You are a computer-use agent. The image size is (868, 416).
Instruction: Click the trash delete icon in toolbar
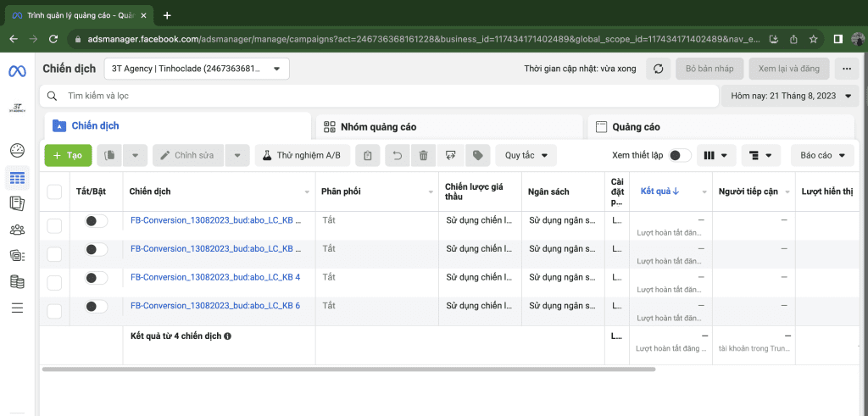(424, 155)
